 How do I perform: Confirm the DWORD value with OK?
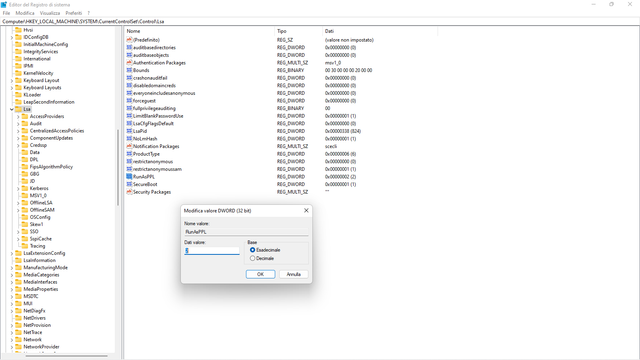pos(260,274)
